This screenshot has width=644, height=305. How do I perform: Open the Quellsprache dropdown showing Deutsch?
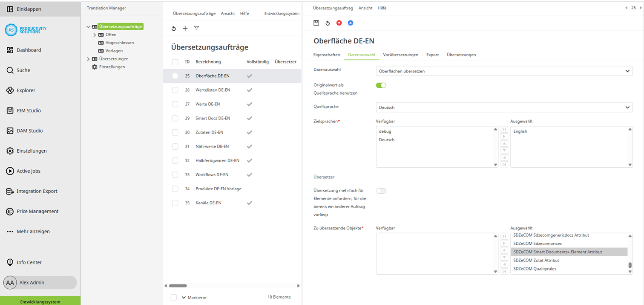[504, 107]
